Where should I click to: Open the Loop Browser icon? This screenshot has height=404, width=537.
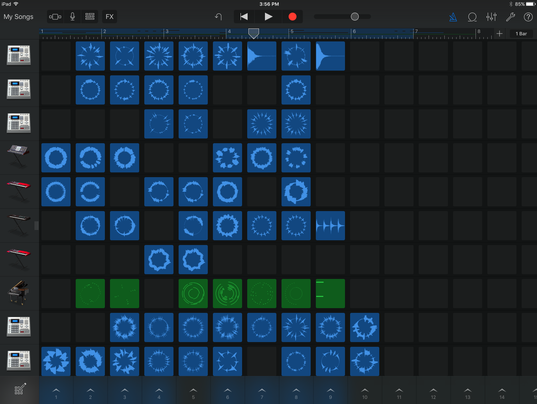pyautogui.click(x=472, y=17)
